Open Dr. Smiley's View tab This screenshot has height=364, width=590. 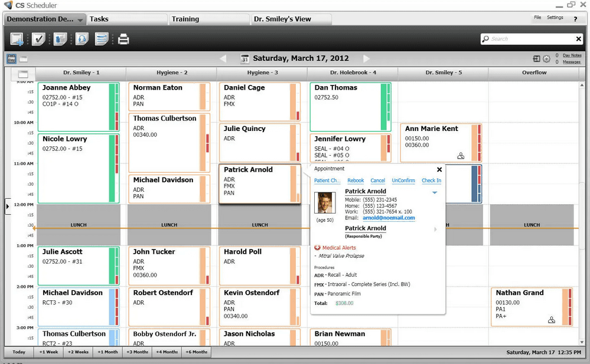(282, 19)
